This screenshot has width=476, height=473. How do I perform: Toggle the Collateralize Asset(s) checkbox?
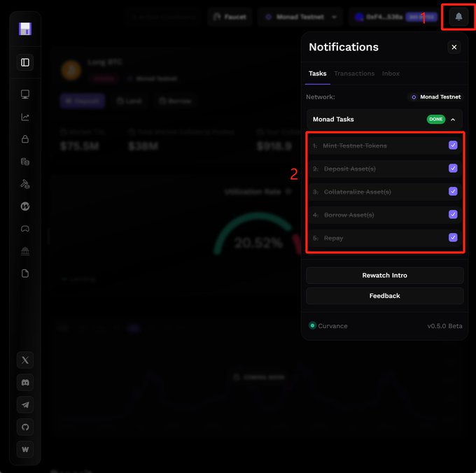click(x=453, y=191)
